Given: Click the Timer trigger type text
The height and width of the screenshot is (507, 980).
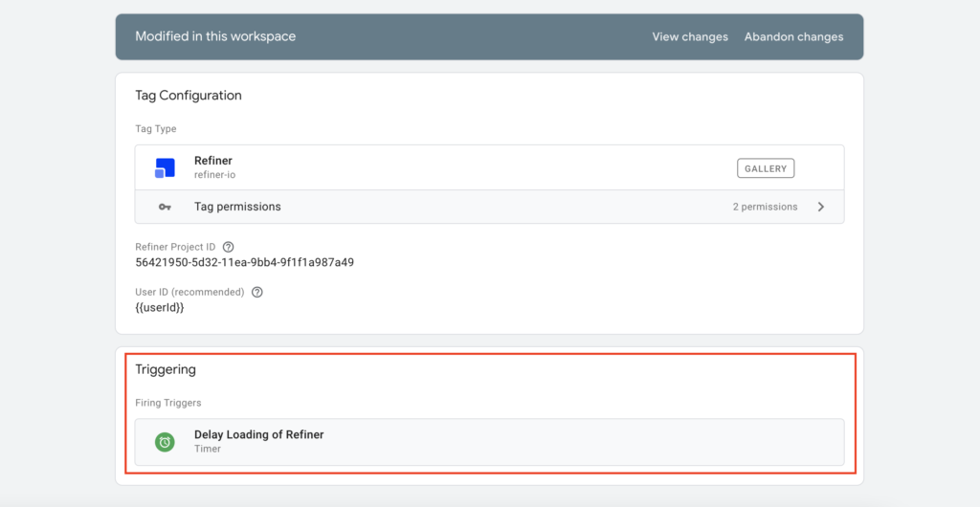Looking at the screenshot, I should 208,449.
